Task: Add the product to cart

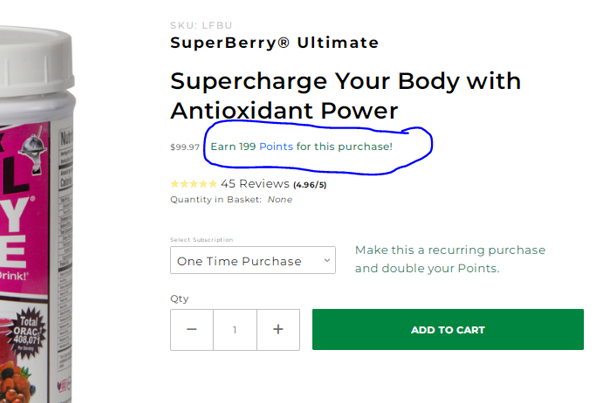Action: click(x=448, y=330)
